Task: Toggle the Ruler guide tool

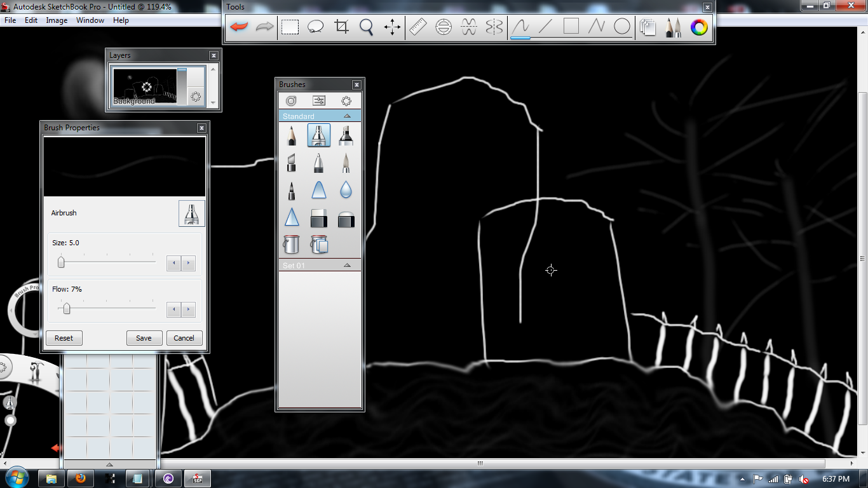Action: (x=417, y=27)
